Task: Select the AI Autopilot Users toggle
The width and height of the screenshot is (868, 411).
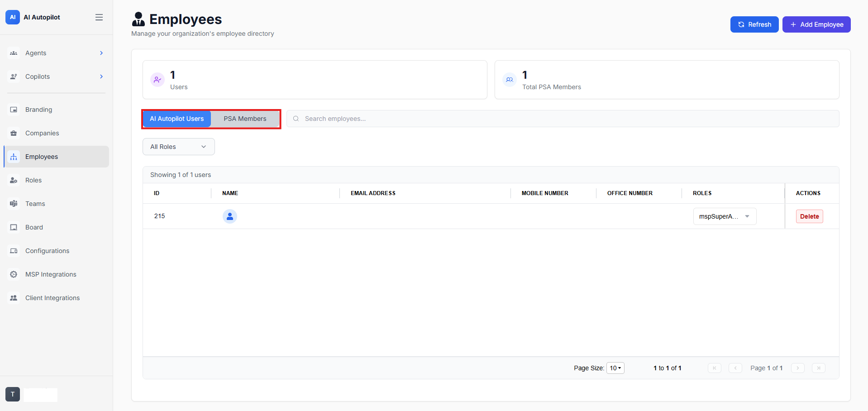Action: coord(177,119)
